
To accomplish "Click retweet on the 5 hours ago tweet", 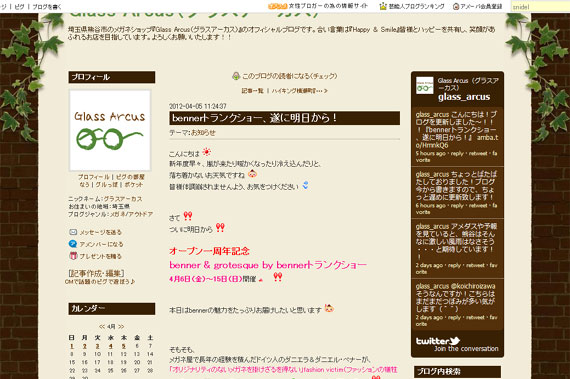I will point(478,153).
